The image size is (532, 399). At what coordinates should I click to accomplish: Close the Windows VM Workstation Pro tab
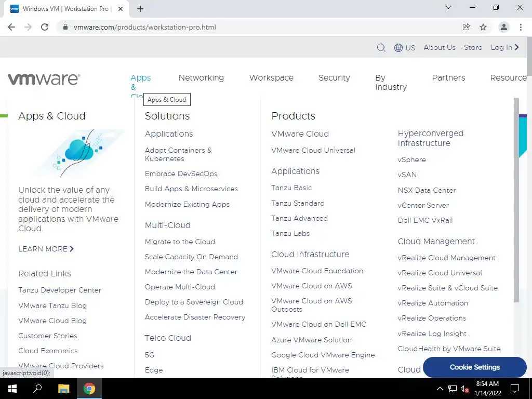coord(121,9)
